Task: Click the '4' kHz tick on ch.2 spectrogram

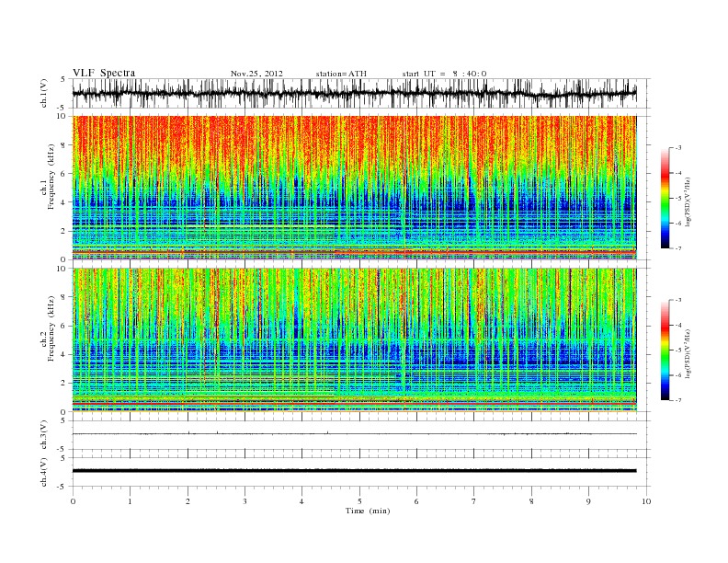Action: tap(64, 354)
